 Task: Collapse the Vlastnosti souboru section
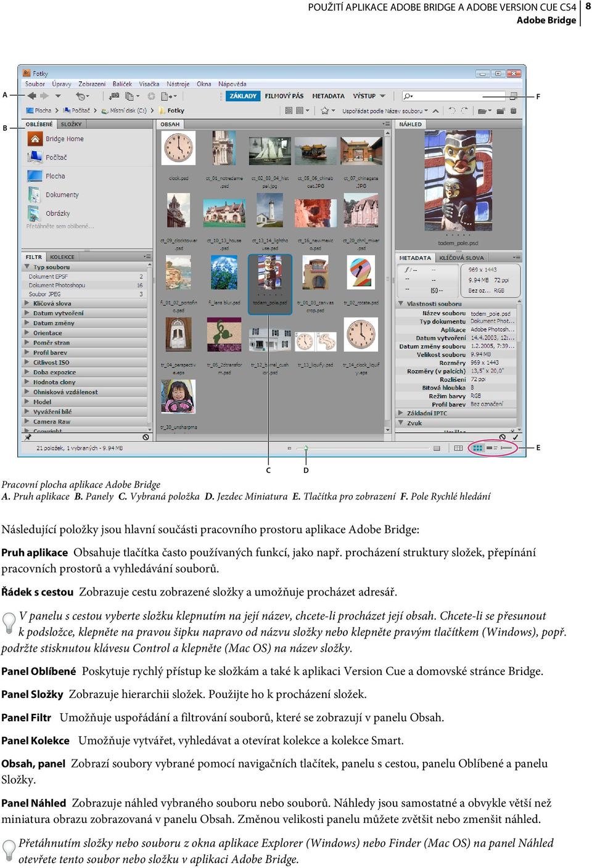[x=401, y=304]
